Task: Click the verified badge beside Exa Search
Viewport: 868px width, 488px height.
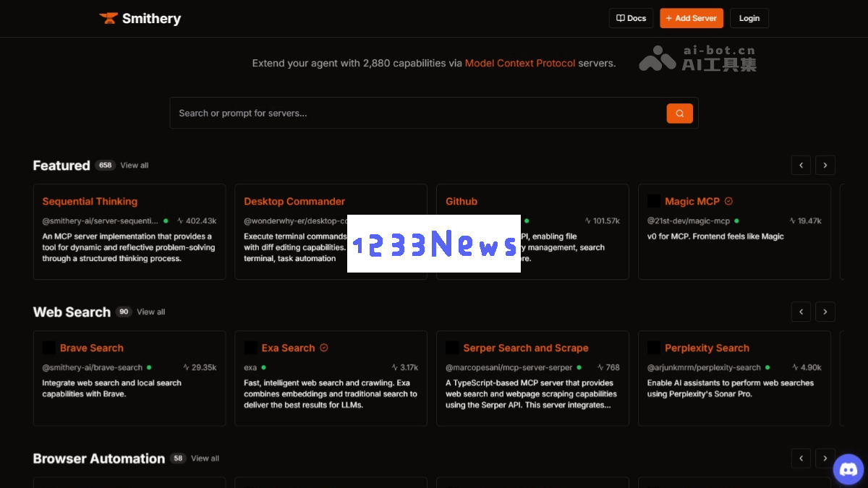Action: 324,348
